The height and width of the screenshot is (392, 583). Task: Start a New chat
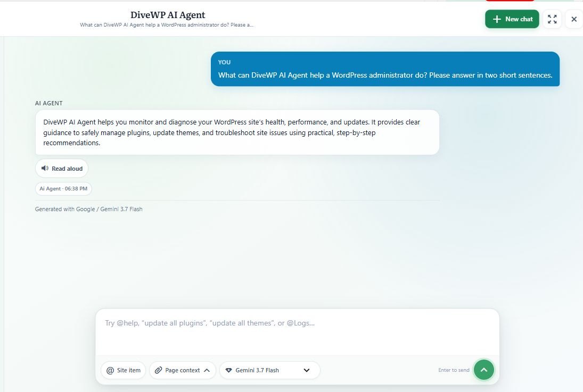tap(512, 19)
